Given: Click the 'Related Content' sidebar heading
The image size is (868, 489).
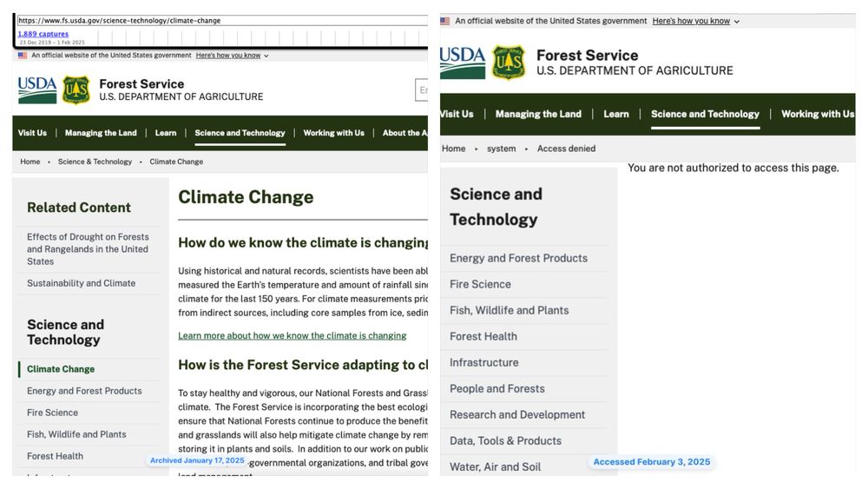Looking at the screenshot, I should (x=79, y=208).
